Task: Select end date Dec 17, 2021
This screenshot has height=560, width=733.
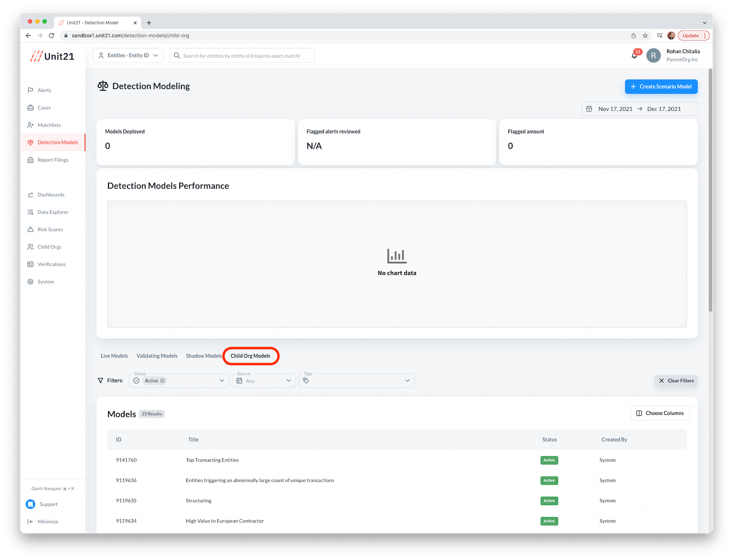Action: 664,109
